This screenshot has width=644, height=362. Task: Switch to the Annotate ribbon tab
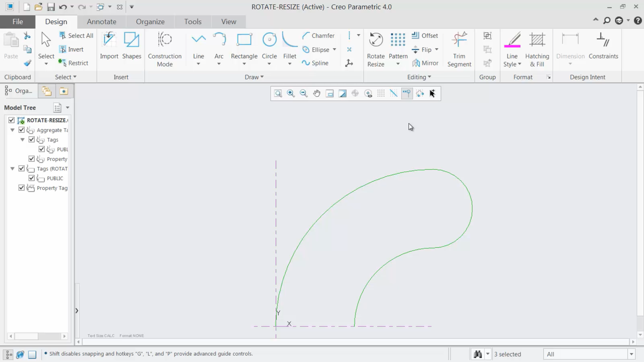click(x=102, y=21)
